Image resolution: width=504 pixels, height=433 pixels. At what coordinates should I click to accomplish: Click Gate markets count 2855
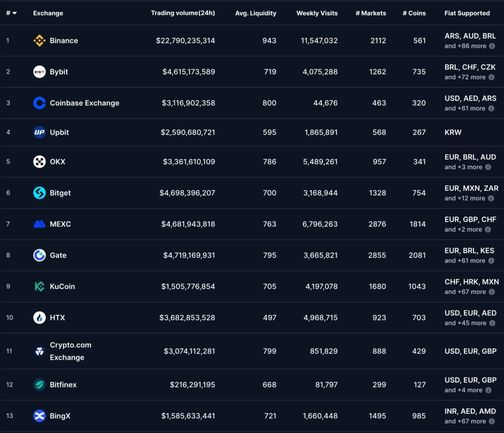(x=377, y=255)
